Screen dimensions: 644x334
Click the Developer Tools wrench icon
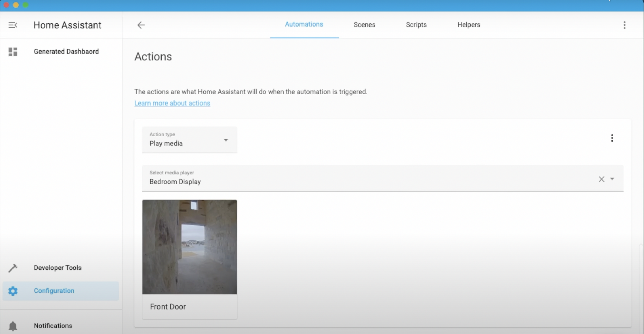[x=12, y=267]
